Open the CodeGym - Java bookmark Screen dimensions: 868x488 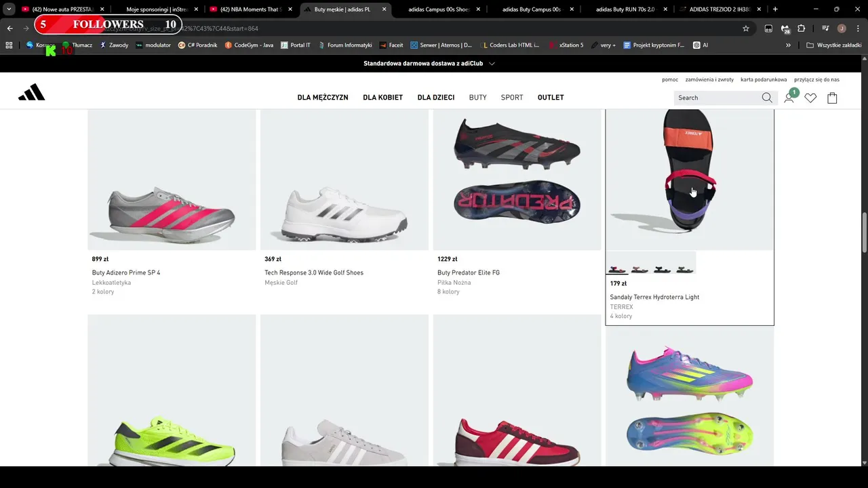point(249,45)
